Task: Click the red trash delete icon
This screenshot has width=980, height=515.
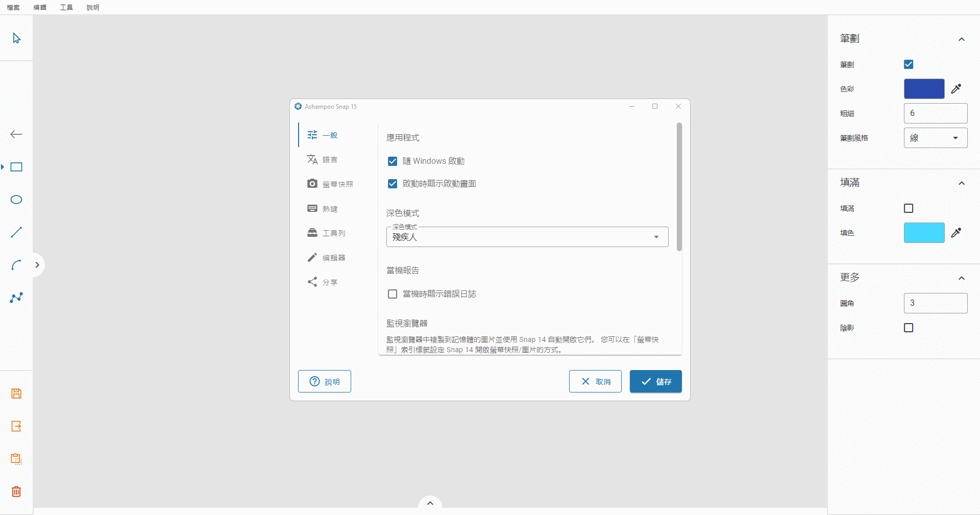Action: tap(16, 492)
